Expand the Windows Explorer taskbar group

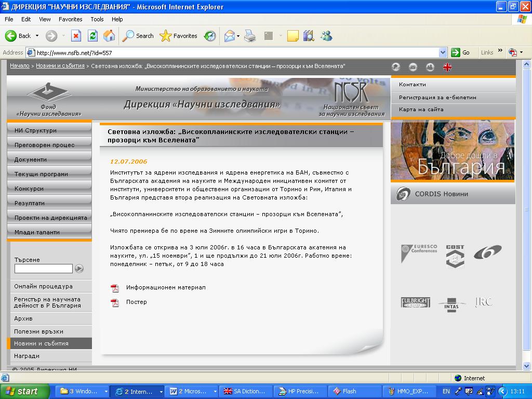(106, 392)
